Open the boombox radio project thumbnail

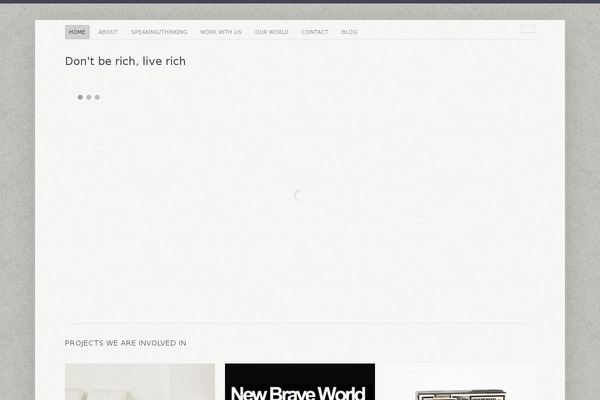tap(460, 382)
